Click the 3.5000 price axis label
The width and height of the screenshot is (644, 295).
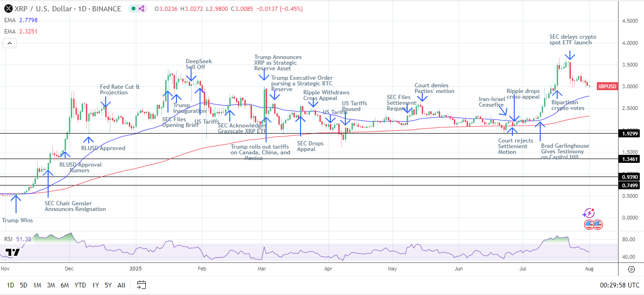tap(630, 65)
